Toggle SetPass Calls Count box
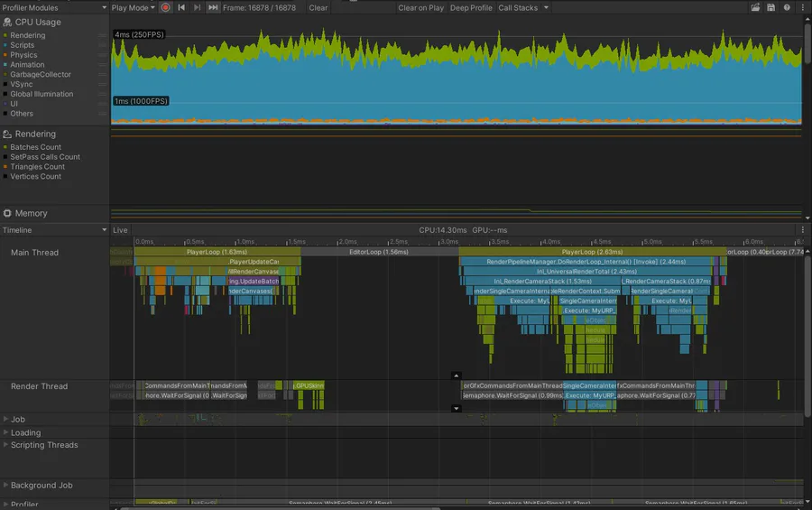Screen dimensions: 812x510 tap(5, 156)
